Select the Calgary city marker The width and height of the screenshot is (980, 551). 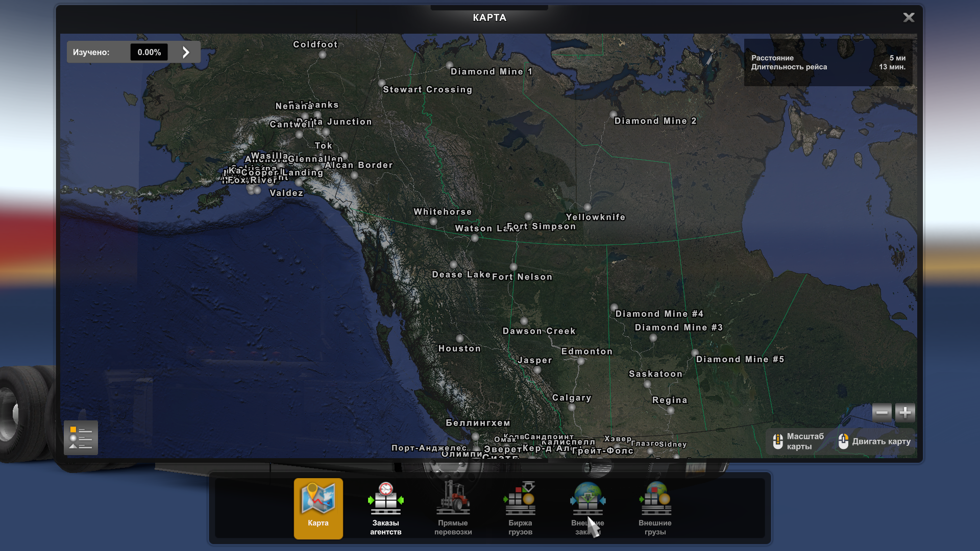572,407
